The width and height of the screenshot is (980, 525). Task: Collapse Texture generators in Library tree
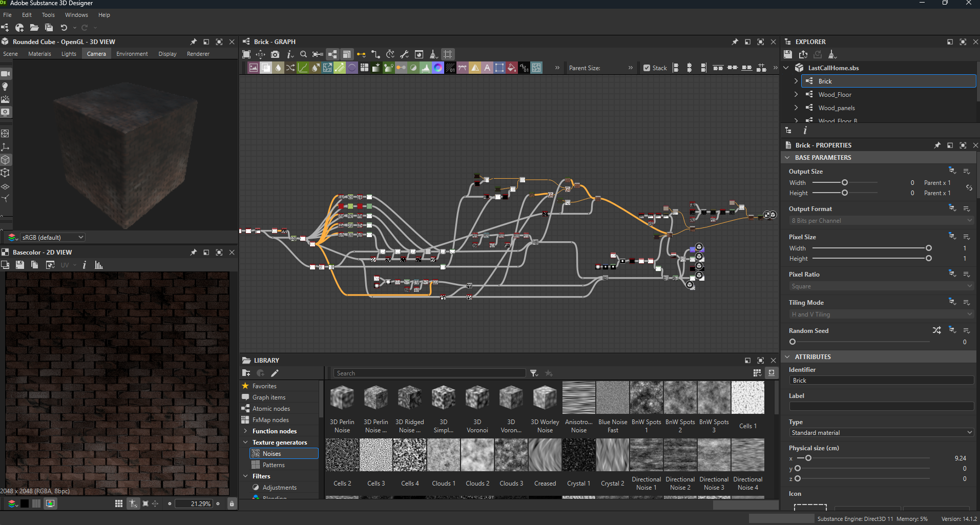tap(245, 442)
